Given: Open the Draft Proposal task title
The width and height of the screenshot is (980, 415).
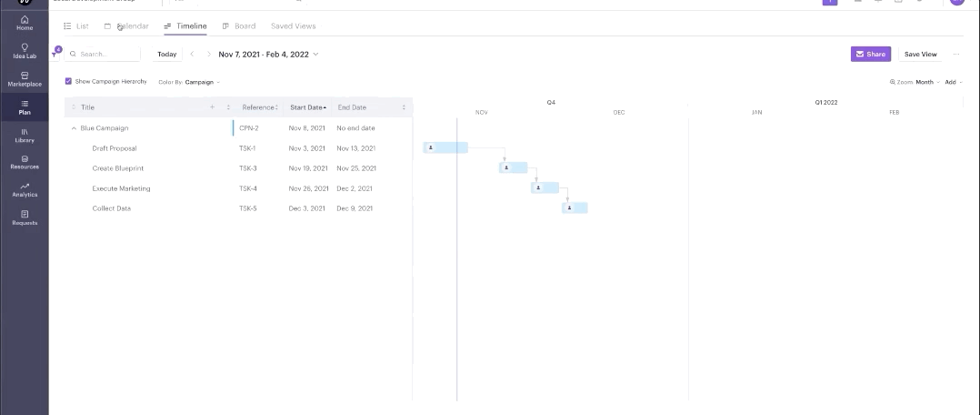Looking at the screenshot, I should pyautogui.click(x=115, y=148).
